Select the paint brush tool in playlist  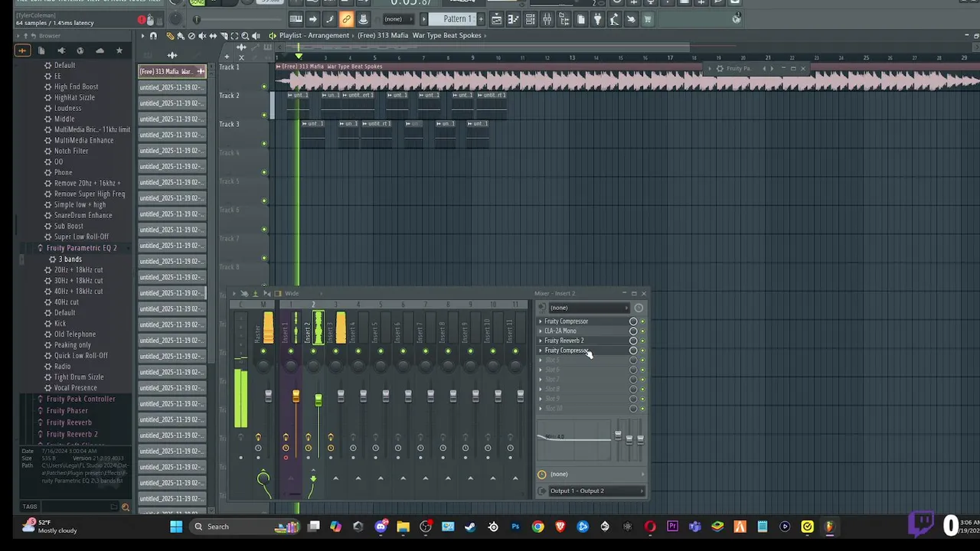[x=181, y=36]
